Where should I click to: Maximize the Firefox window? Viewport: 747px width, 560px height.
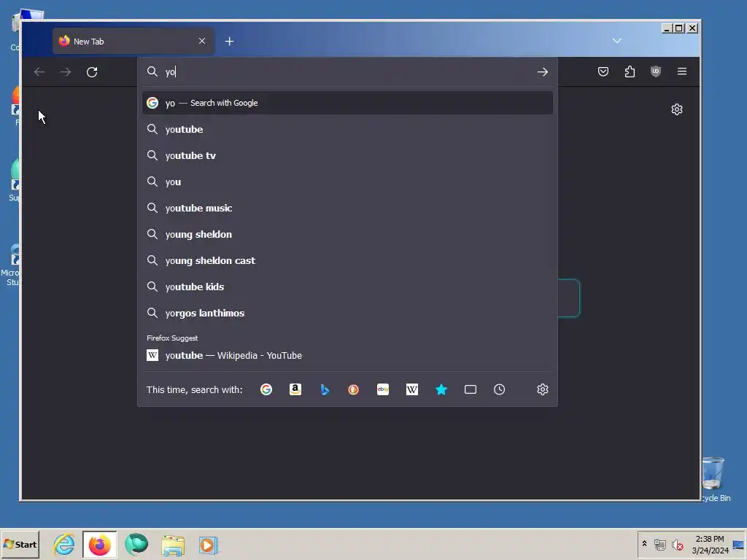[x=679, y=28]
